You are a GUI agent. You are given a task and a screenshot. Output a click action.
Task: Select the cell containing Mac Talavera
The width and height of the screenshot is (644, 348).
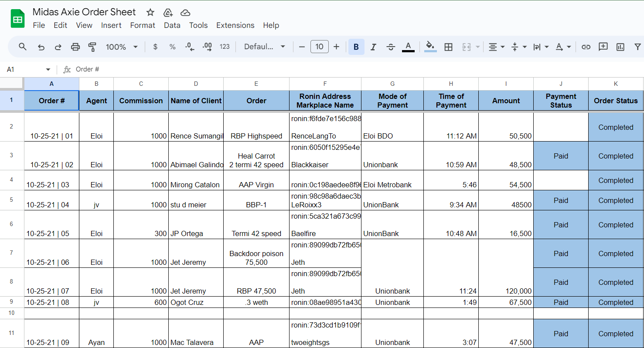[x=196, y=334]
